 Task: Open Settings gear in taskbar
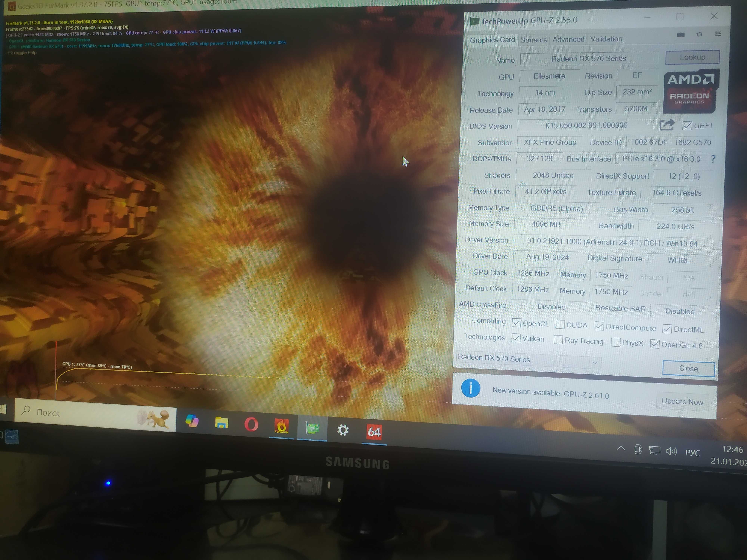pos(343,430)
